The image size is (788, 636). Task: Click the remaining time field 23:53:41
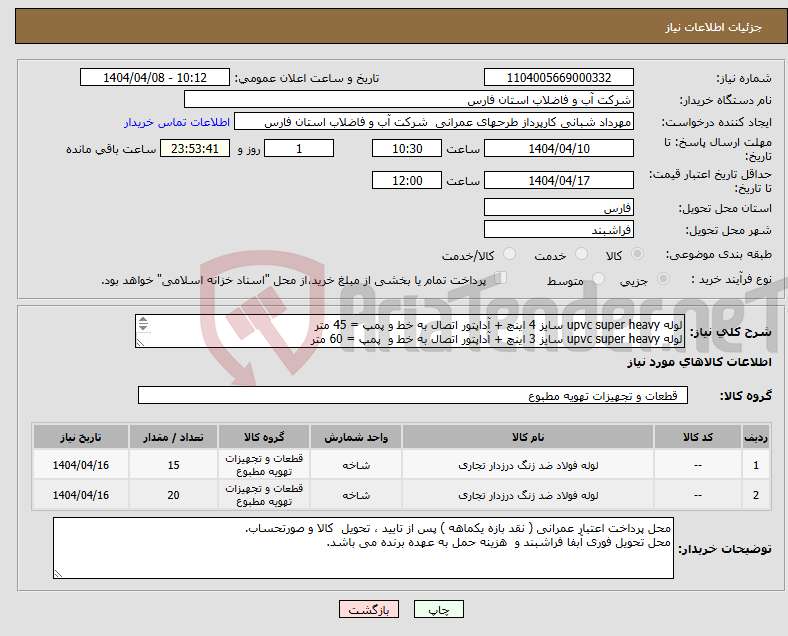194,148
